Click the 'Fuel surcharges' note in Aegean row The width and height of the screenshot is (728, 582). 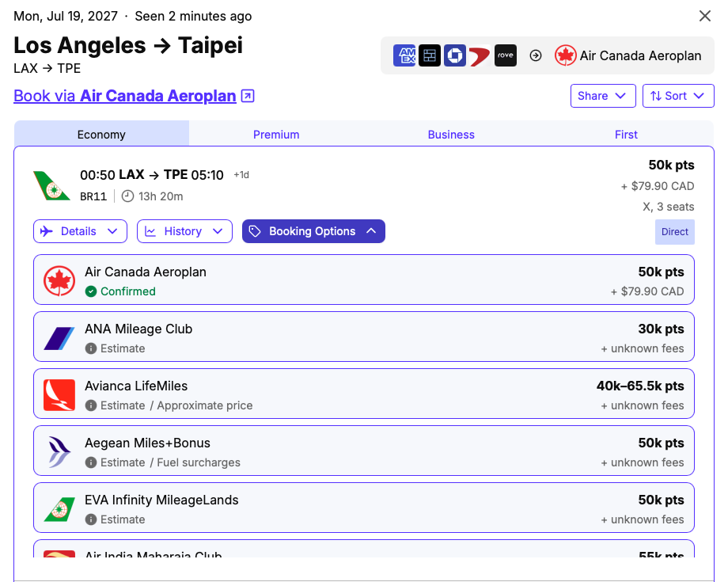point(199,462)
